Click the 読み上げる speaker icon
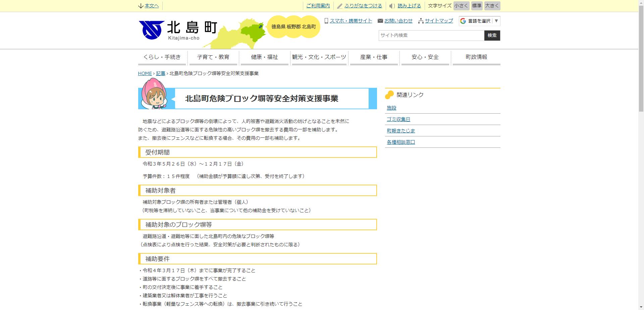The image size is (644, 310). 391,6
